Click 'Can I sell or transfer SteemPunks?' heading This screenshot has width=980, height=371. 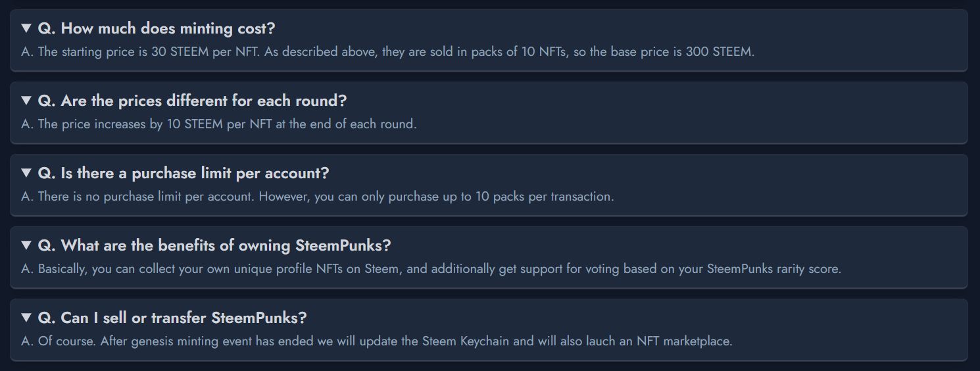click(x=172, y=318)
